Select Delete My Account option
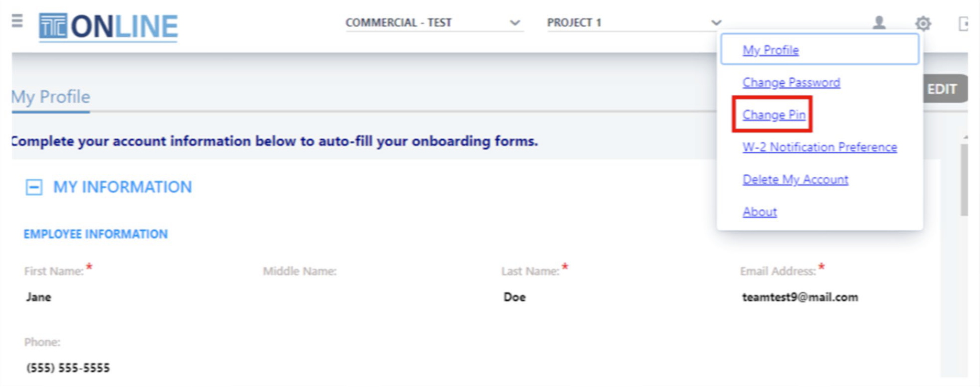 795,180
